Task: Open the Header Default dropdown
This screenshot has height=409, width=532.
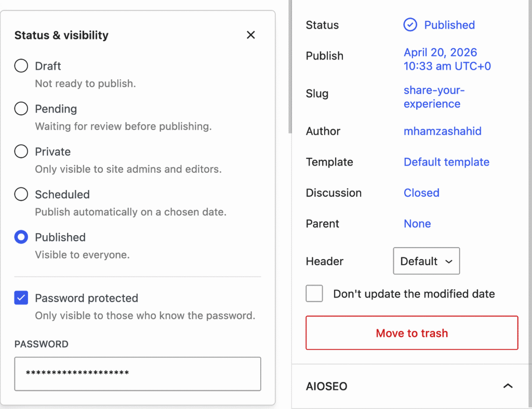Action: coord(427,261)
